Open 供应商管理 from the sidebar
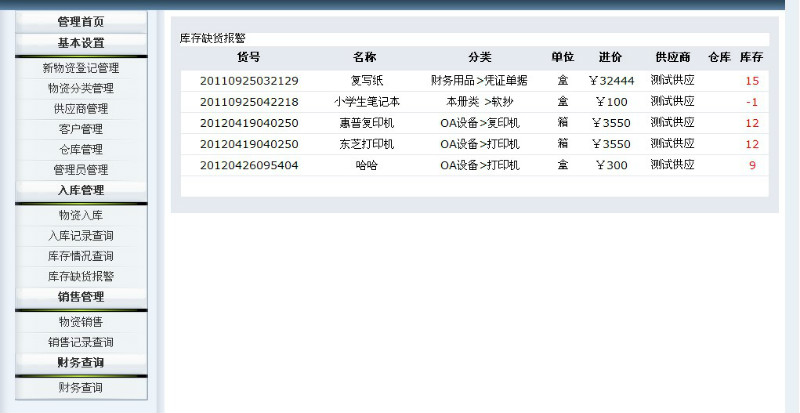This screenshot has width=800, height=413. tap(80, 108)
